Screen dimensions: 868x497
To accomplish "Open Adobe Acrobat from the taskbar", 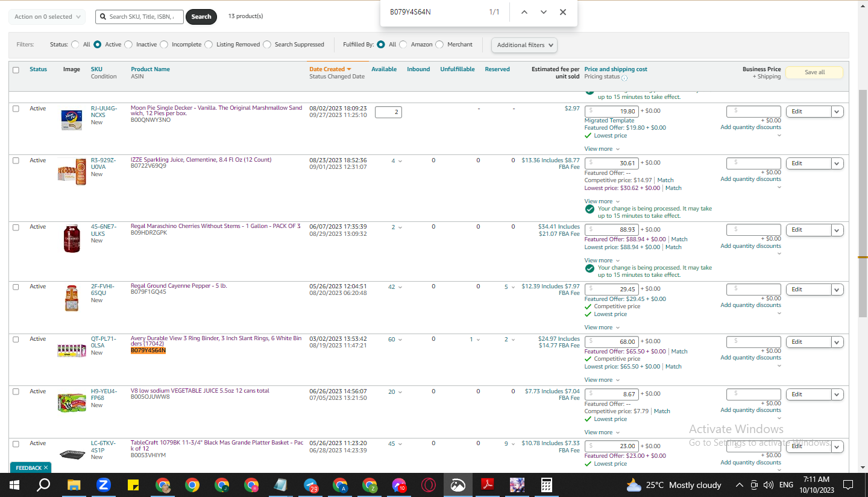I will click(488, 485).
